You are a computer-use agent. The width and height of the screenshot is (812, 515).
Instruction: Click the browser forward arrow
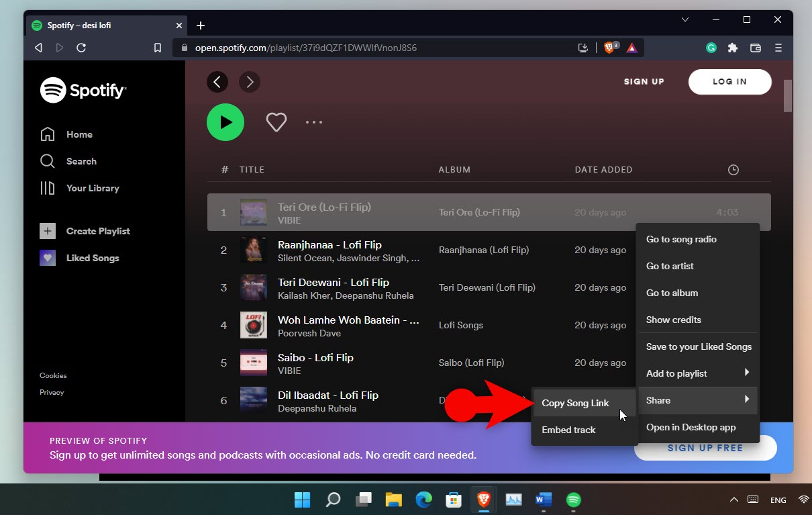tap(60, 48)
